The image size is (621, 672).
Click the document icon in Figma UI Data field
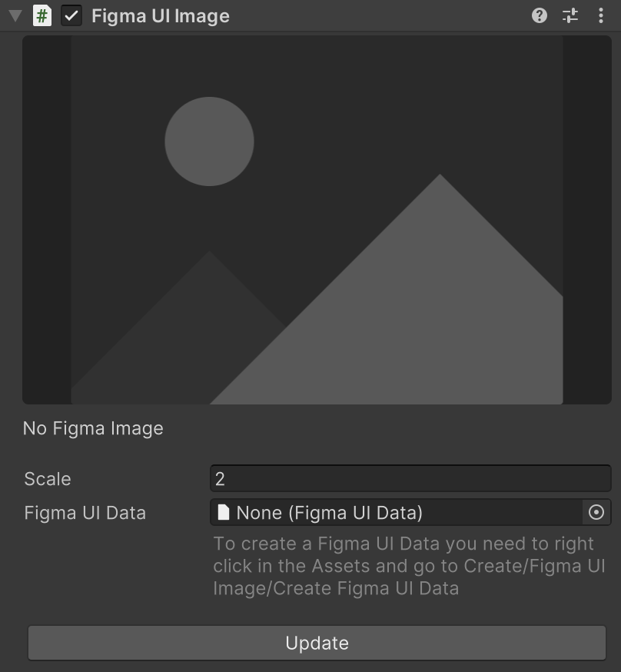pyautogui.click(x=224, y=512)
